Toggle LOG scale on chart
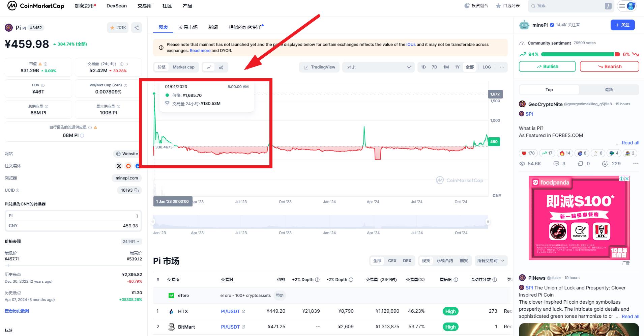 click(487, 67)
